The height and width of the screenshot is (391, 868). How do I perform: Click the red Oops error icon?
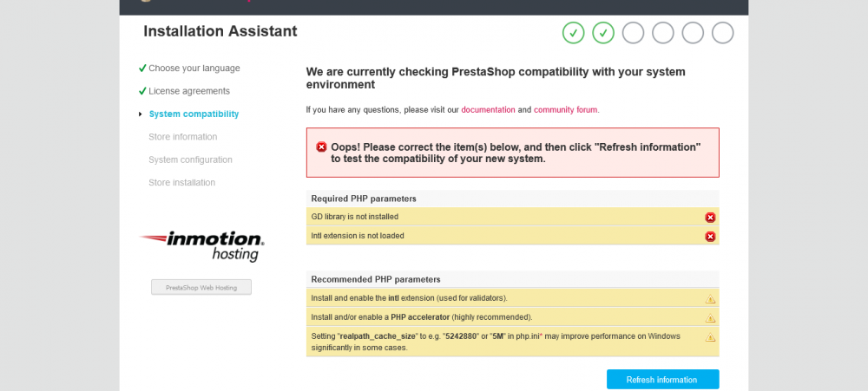click(321, 147)
